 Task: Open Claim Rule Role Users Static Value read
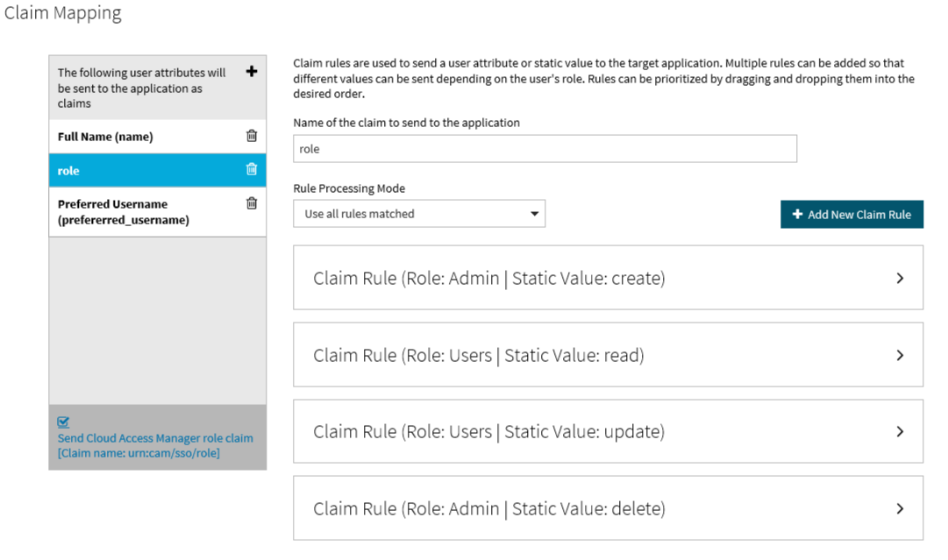pyautogui.click(x=479, y=356)
